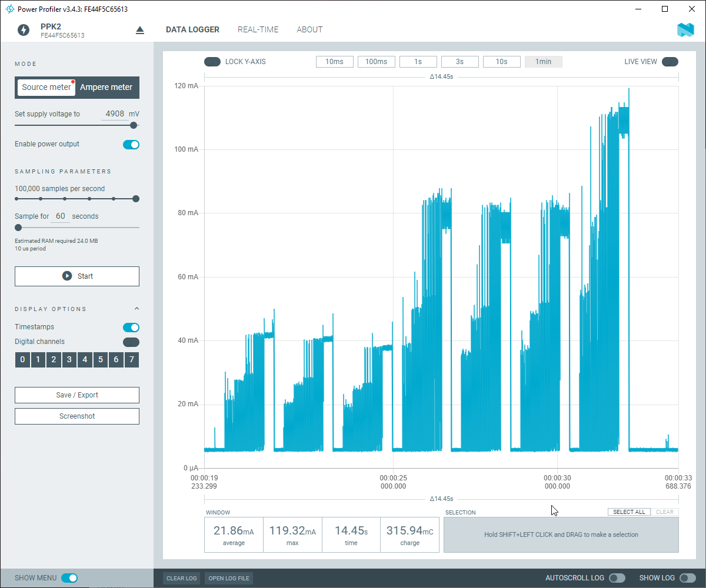Select Source meter mode
Image resolution: width=706 pixels, height=588 pixels.
[x=46, y=87]
